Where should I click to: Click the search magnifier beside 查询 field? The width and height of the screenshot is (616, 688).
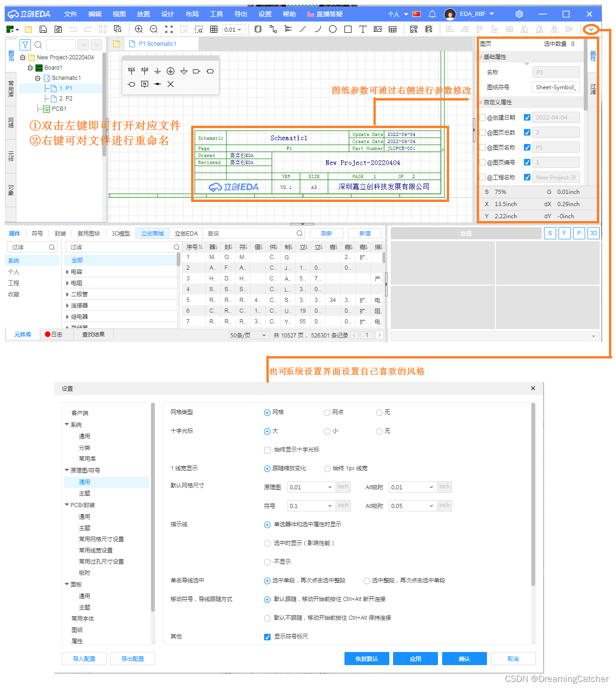[x=300, y=233]
